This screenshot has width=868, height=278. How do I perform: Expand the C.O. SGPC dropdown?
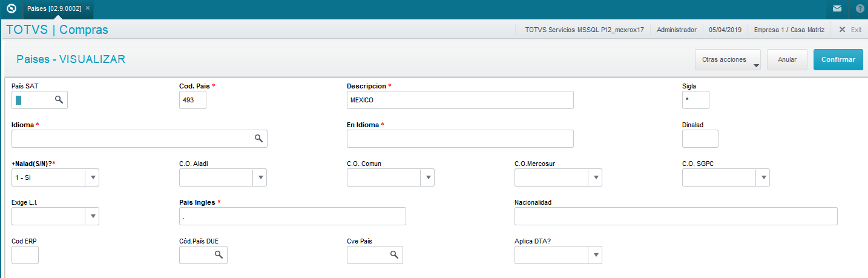tap(763, 177)
